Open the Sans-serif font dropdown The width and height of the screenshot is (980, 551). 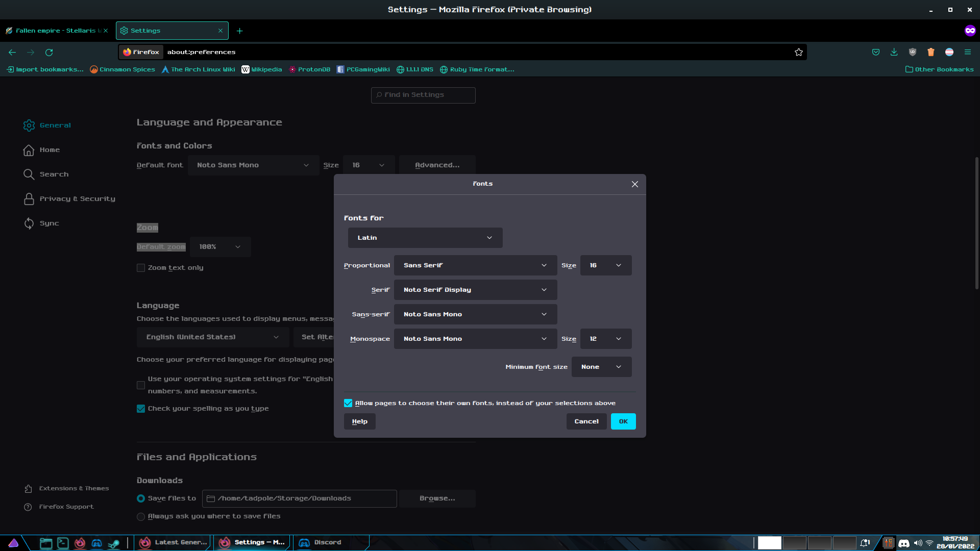pos(475,314)
